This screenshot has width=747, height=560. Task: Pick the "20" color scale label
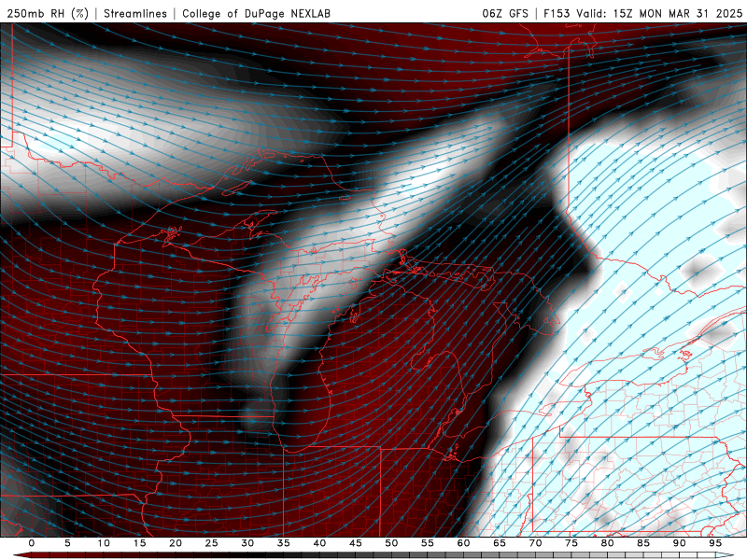176,543
